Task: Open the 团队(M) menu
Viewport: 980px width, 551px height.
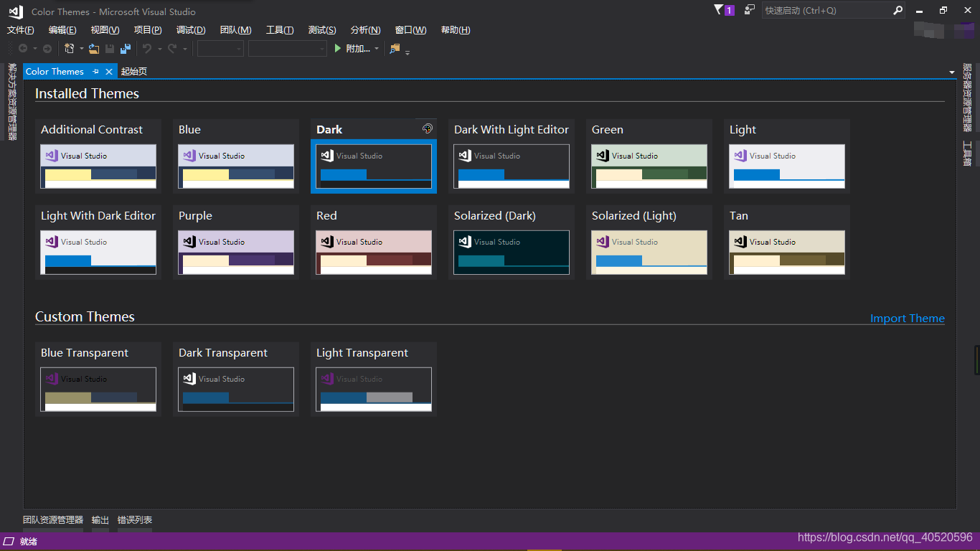Action: [235, 30]
